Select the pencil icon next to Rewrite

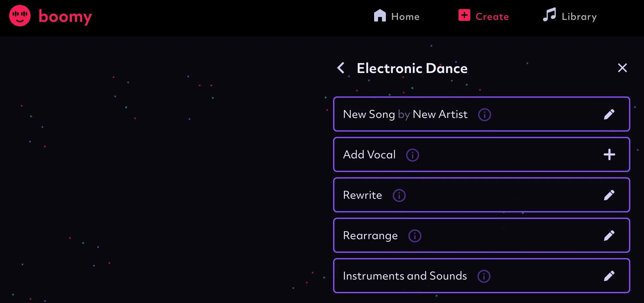tap(609, 195)
